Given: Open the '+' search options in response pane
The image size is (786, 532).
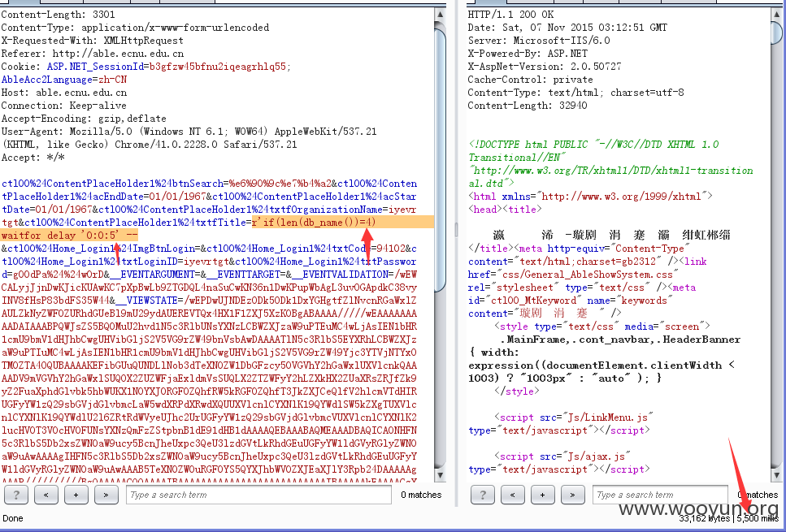Looking at the screenshot, I should click(543, 495).
